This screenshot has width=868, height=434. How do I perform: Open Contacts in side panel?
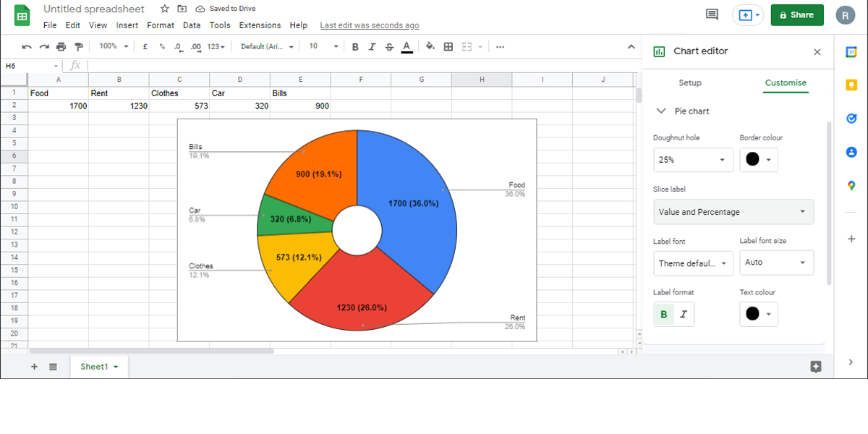point(851,152)
